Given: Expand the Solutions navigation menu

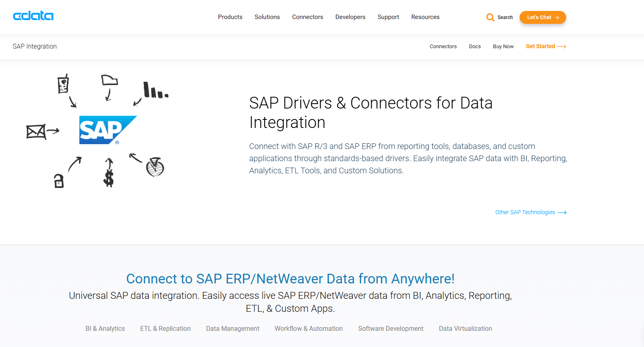Looking at the screenshot, I should click(267, 17).
